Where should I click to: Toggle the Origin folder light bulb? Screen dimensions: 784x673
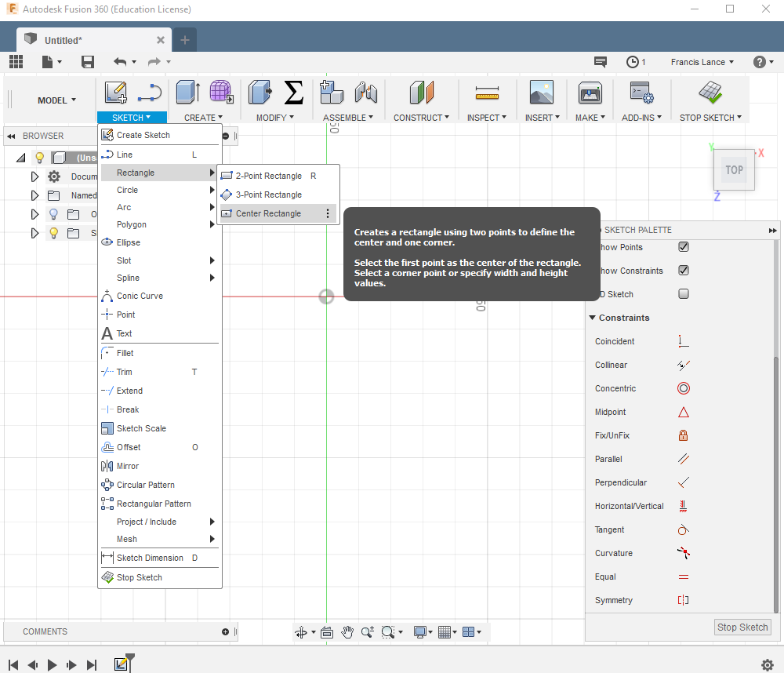point(53,214)
